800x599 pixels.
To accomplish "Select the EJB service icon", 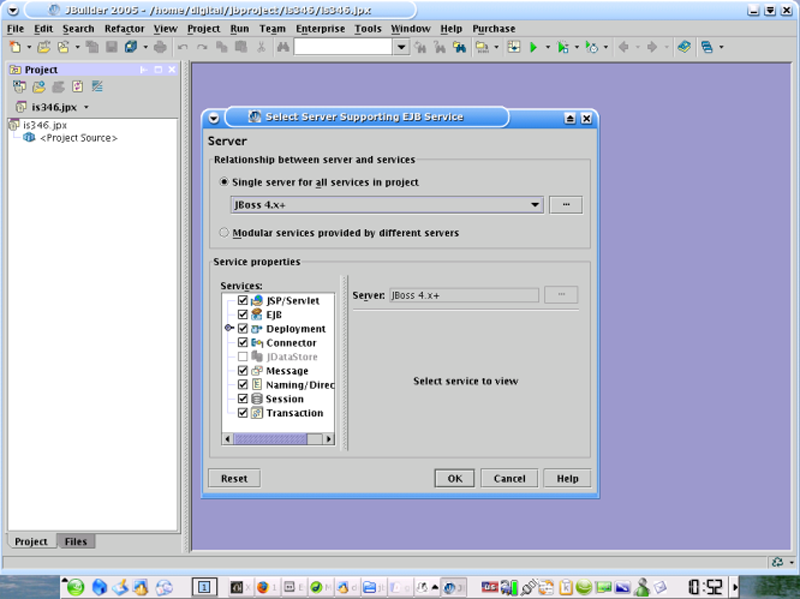I will (257, 314).
